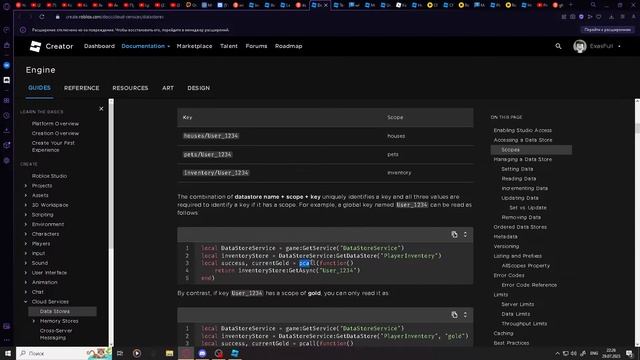This screenshot has width=640, height=360.
Task: Jump to Throughput Limits section
Action: click(524, 324)
